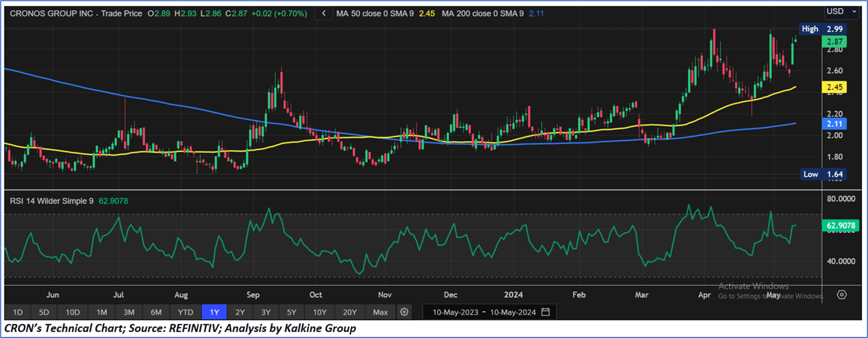This screenshot has height=338, width=868.
Task: Click the 62.9078 RSI value tag
Action: coord(840,225)
